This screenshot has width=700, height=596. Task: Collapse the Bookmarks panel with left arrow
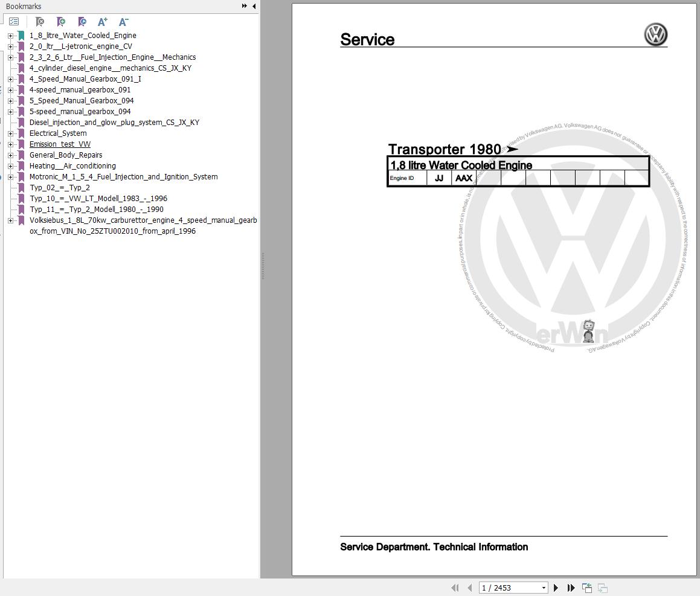pos(254,6)
